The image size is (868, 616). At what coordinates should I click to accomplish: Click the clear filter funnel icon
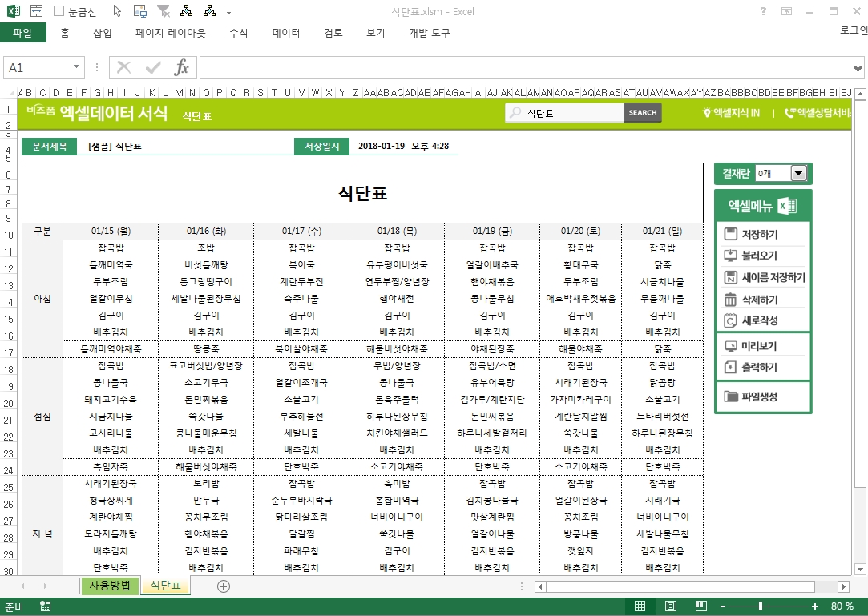[x=164, y=11]
